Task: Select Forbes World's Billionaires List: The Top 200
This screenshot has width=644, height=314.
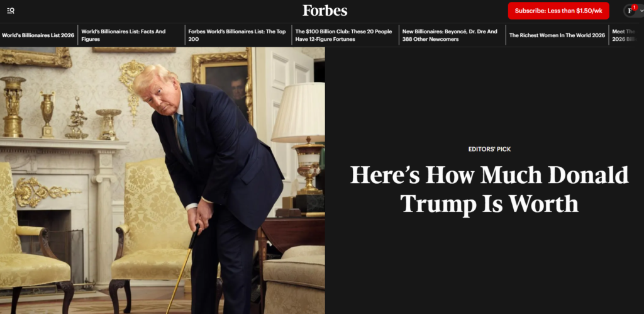Action: (x=237, y=35)
